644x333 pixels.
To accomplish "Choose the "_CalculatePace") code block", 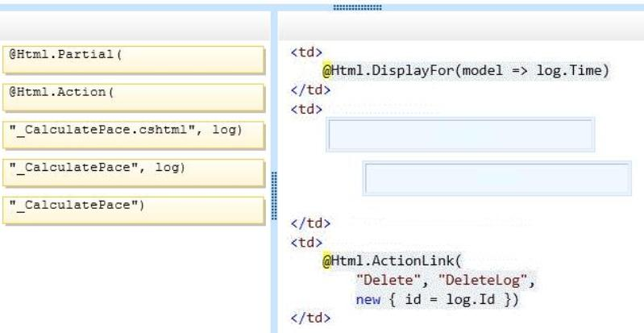I will [134, 210].
